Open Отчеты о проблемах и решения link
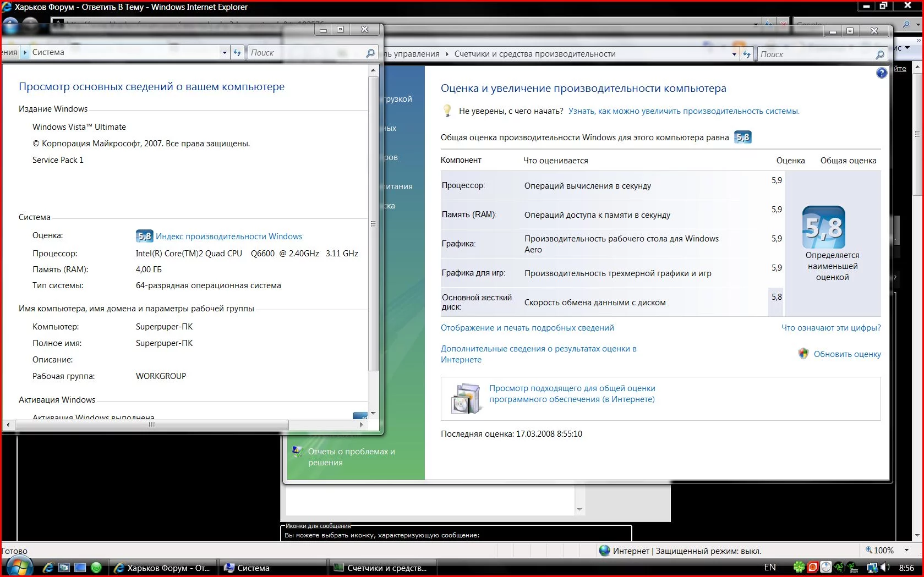The height and width of the screenshot is (577, 924). [x=352, y=457]
